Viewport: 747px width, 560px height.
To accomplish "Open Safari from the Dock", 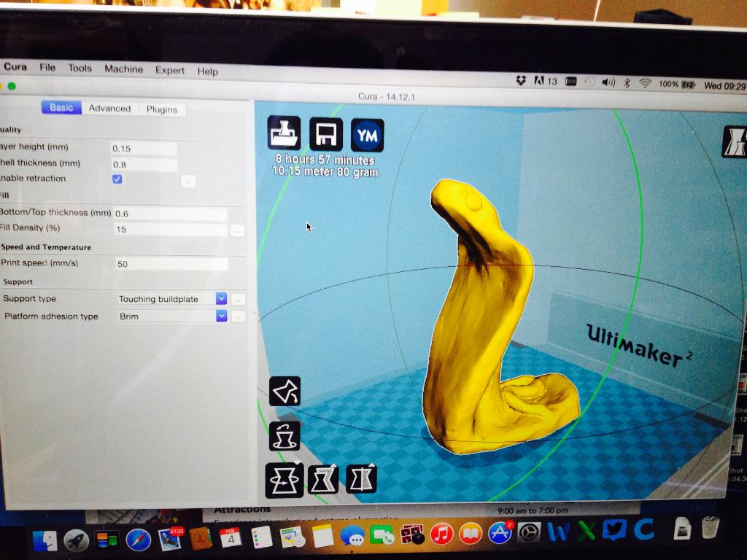I will pos(138,540).
